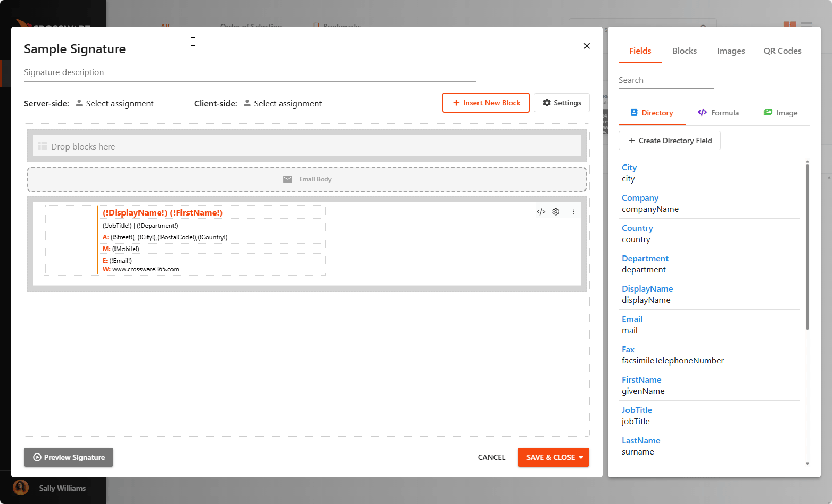Click the Preview Signature button
832x504 pixels.
click(69, 457)
